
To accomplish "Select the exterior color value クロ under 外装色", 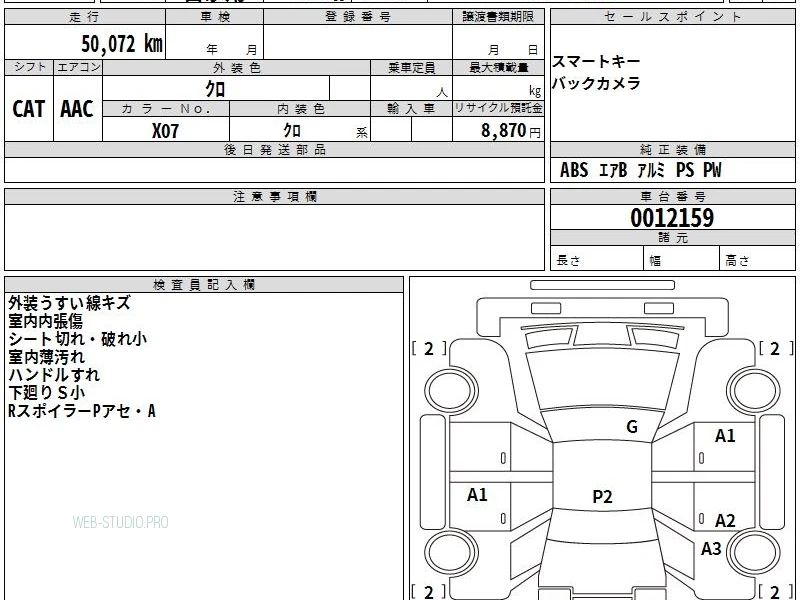I will pos(215,89).
